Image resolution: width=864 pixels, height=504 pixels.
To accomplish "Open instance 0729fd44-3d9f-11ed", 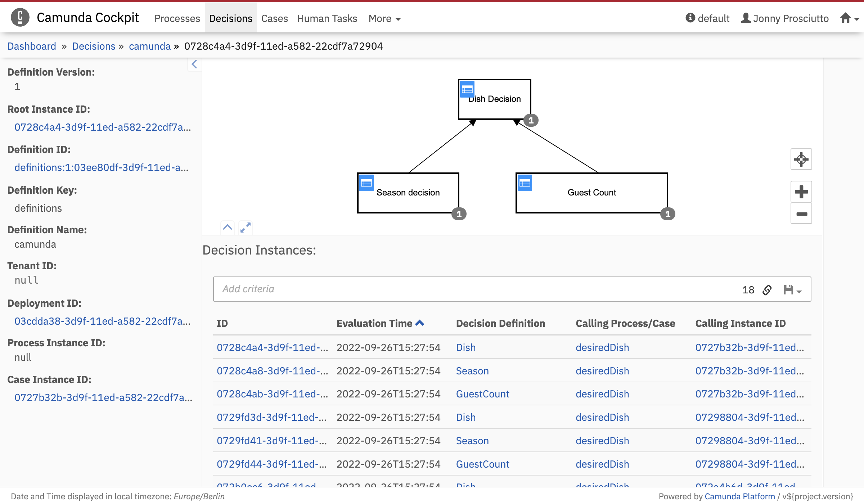I will click(272, 464).
